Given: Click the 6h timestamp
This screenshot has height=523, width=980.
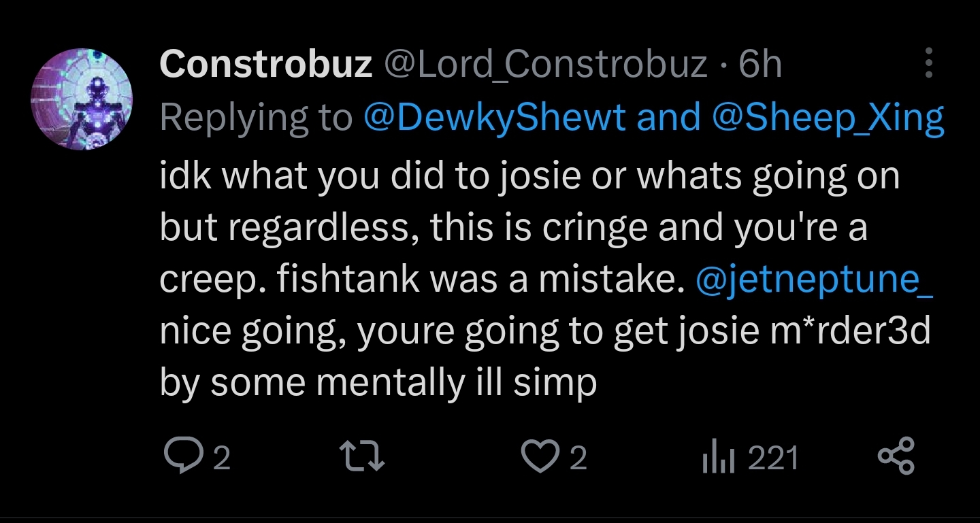Looking at the screenshot, I should coord(760,65).
